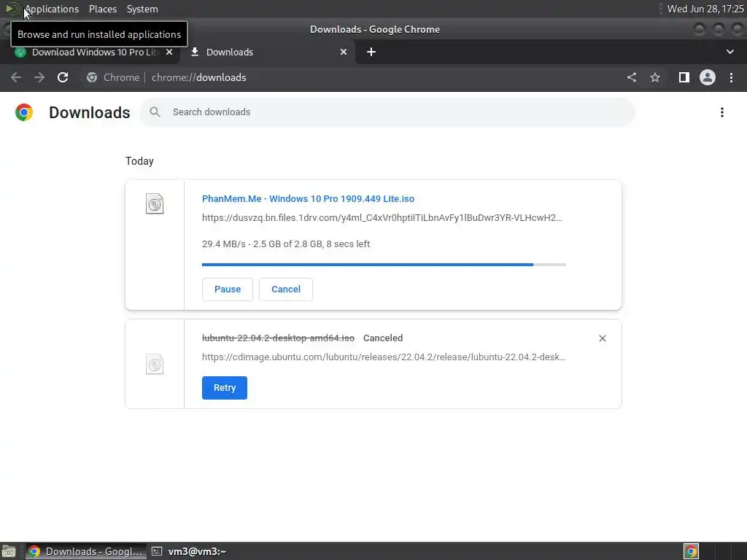This screenshot has width=747, height=560.
Task: Click the Today date heading
Action: pos(139,161)
